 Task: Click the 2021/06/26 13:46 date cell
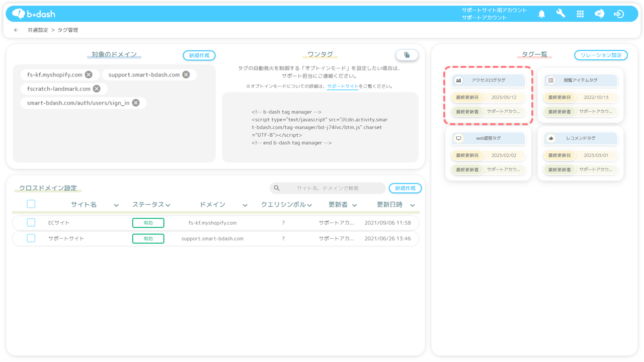pyautogui.click(x=387, y=238)
